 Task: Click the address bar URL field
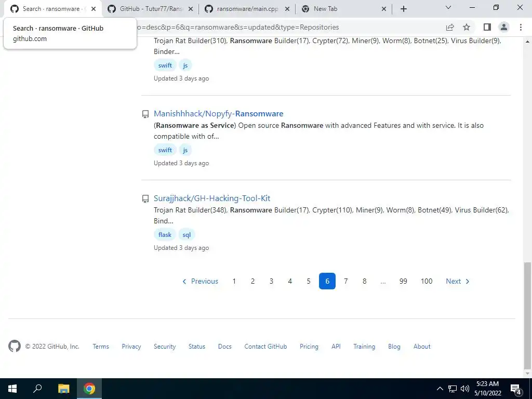coord(288,27)
